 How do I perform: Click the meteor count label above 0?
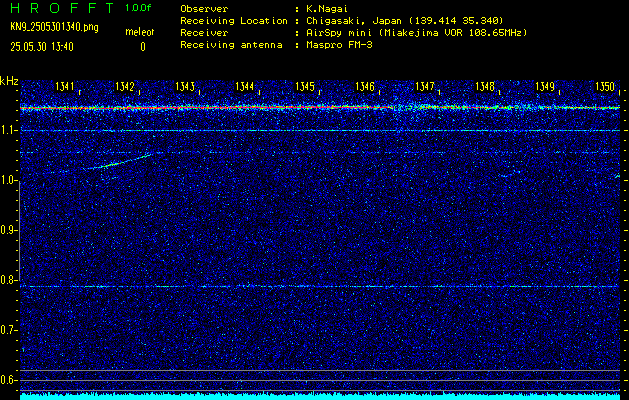click(x=139, y=32)
